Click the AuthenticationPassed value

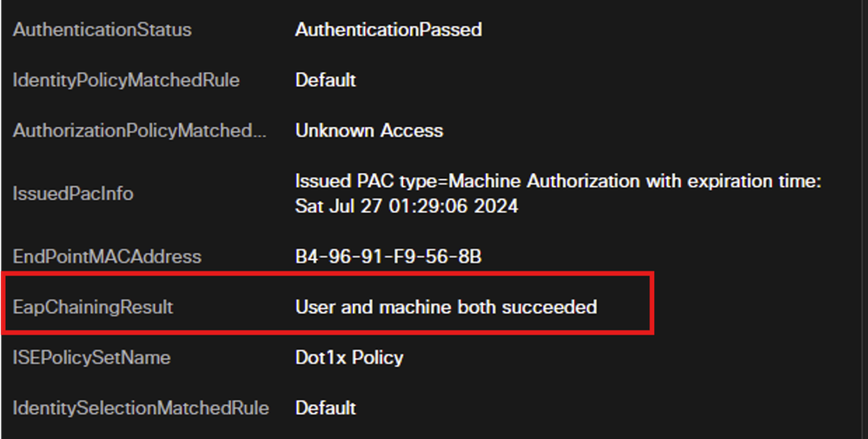[388, 30]
